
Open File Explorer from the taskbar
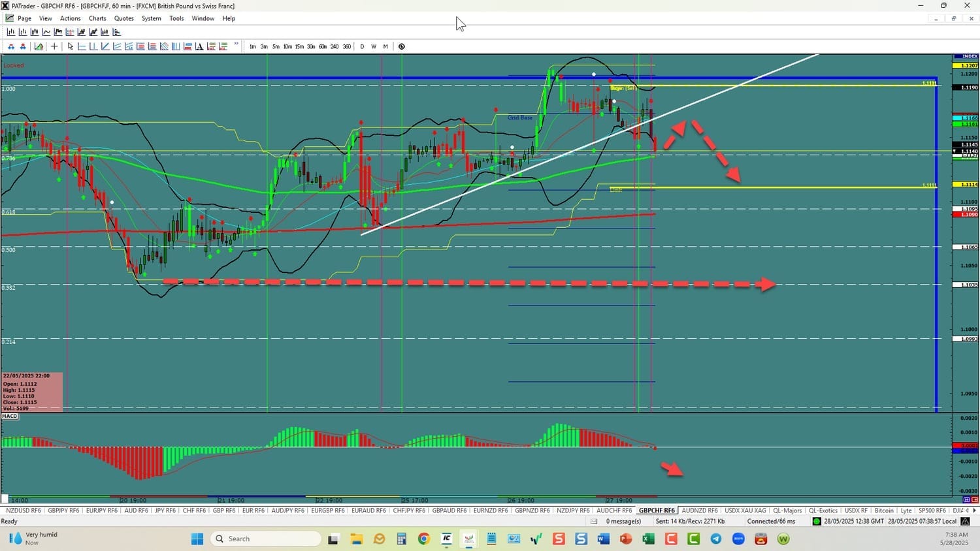click(x=356, y=539)
